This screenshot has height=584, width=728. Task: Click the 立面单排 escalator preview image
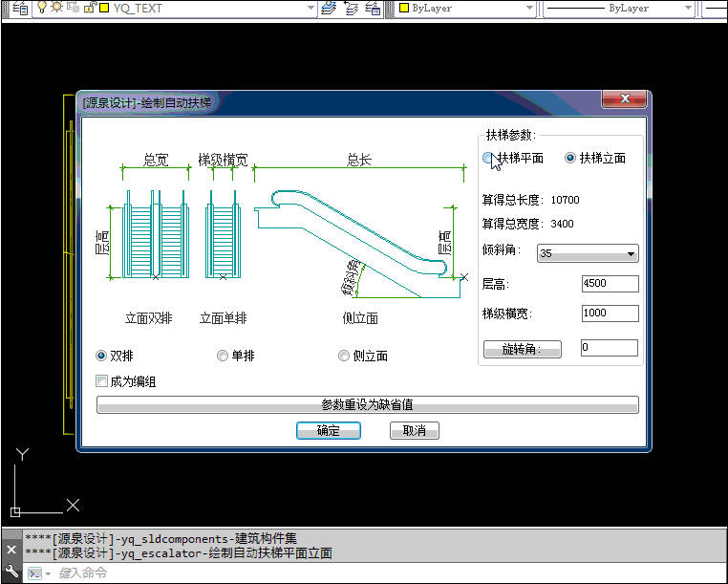(x=223, y=234)
